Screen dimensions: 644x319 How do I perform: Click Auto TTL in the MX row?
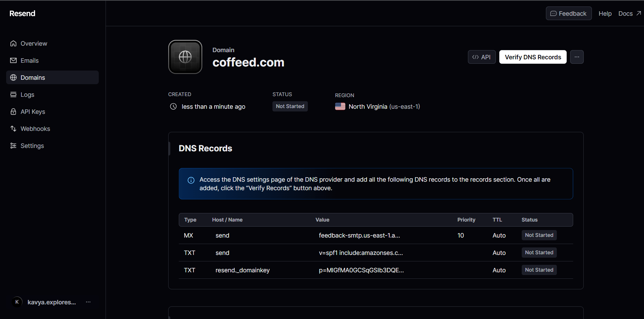499,236
